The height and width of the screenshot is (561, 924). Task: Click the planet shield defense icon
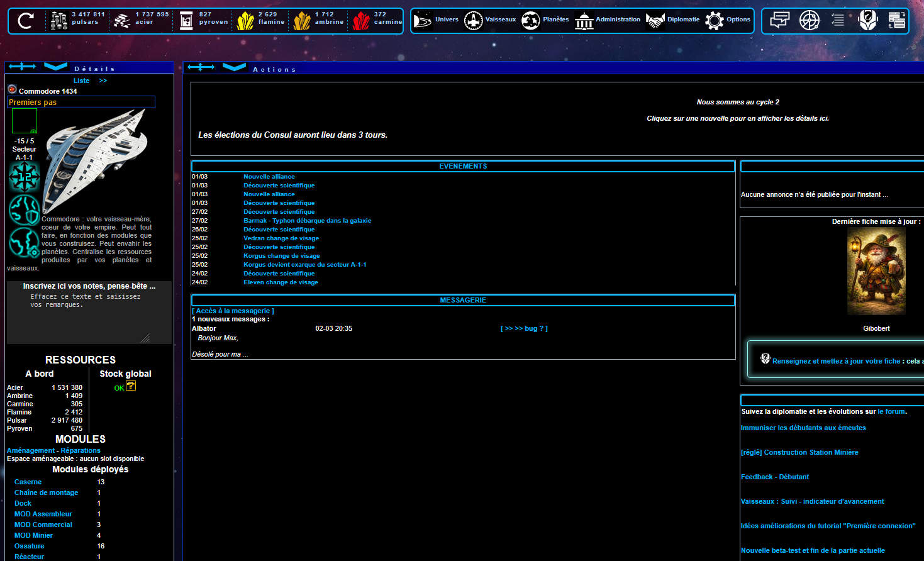[25, 209]
